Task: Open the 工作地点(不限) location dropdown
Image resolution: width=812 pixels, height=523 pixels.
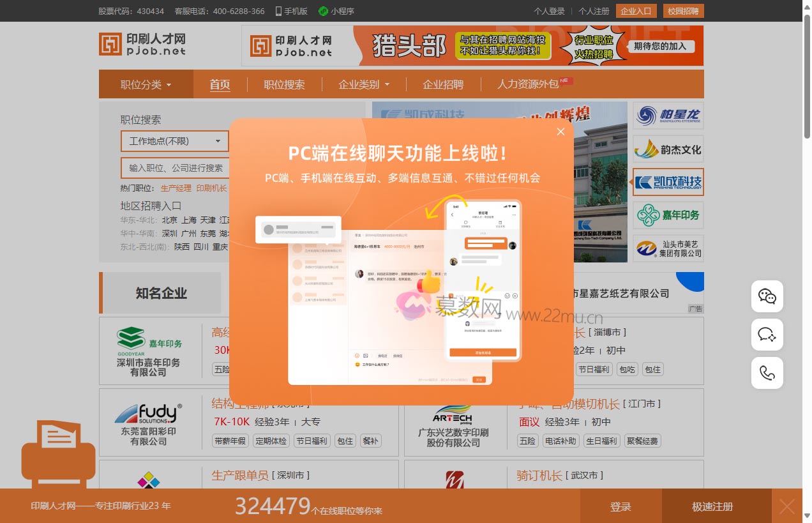Action: (174, 141)
